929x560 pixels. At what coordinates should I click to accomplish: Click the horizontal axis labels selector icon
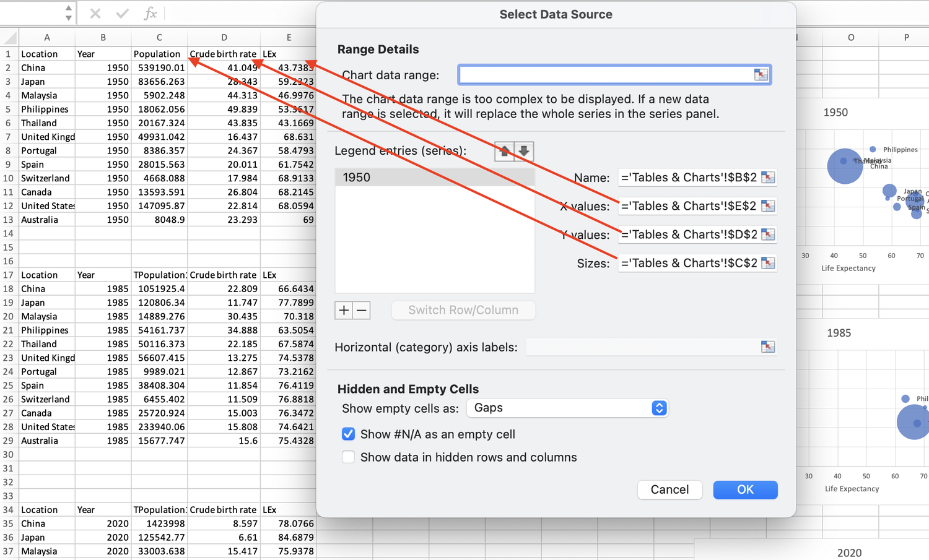pyautogui.click(x=767, y=347)
